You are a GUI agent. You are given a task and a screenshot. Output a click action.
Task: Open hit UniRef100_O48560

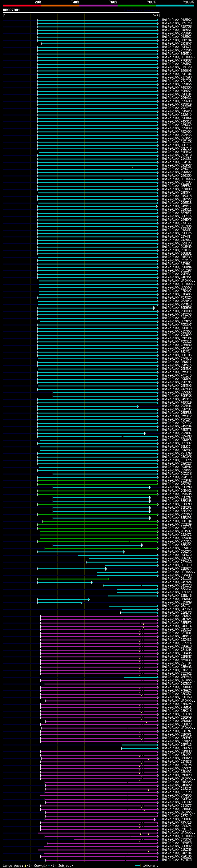click(176, 20)
